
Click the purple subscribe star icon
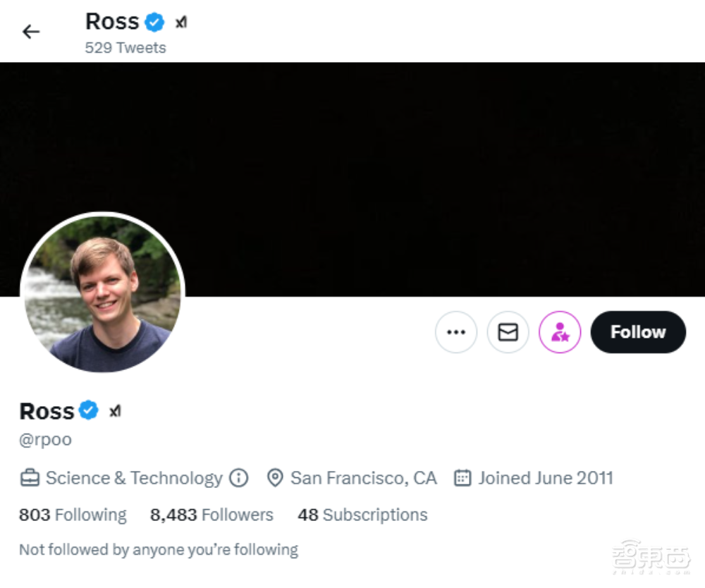[x=560, y=332]
